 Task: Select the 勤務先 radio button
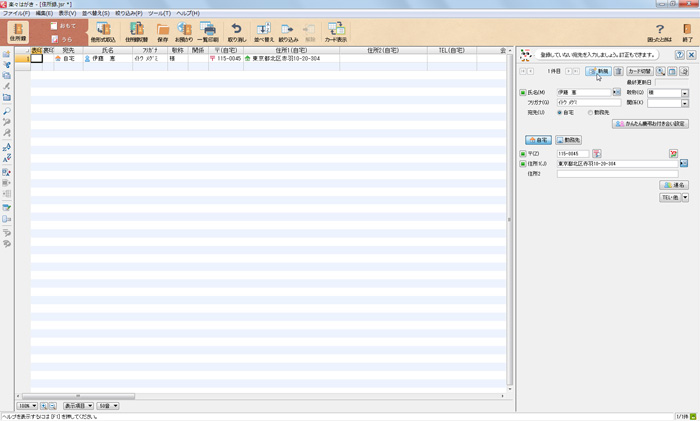coord(591,112)
